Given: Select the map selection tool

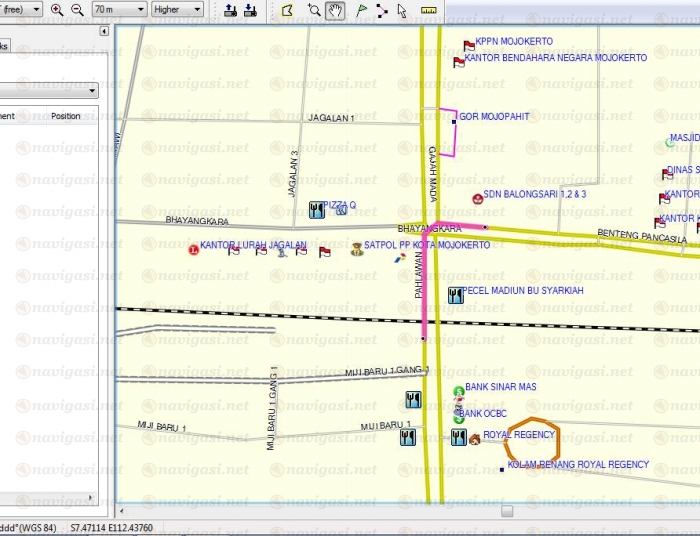Looking at the screenshot, I should pyautogui.click(x=288, y=9).
